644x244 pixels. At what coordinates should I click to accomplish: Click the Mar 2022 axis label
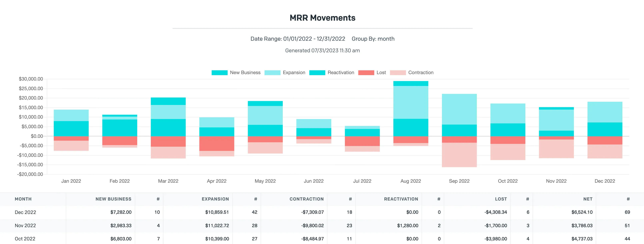168,181
